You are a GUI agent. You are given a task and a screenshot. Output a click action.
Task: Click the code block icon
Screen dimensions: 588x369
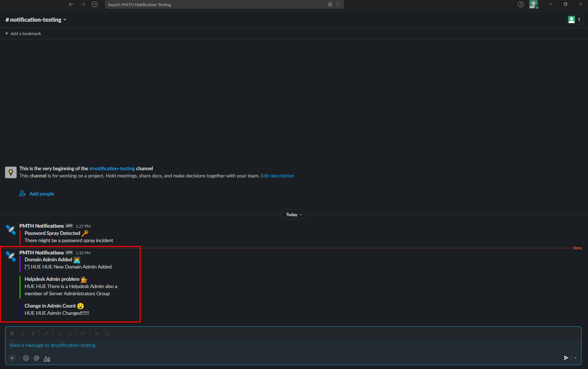click(107, 333)
